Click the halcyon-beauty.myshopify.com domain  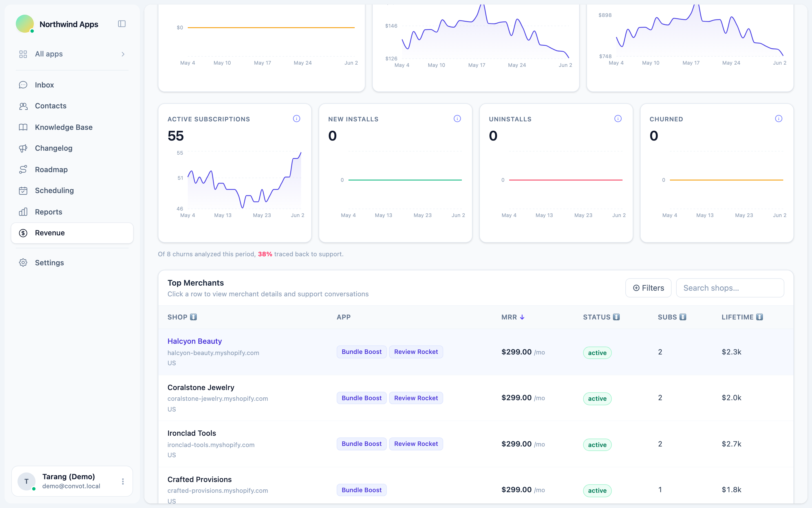[x=213, y=353]
